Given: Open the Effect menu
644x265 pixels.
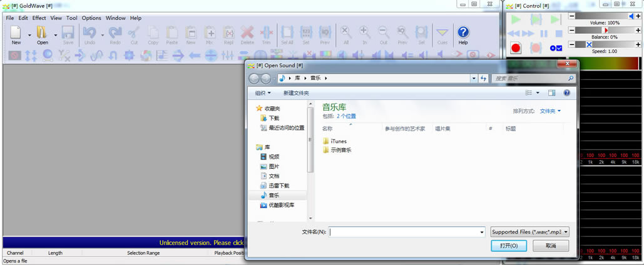Looking at the screenshot, I should coord(39,18).
